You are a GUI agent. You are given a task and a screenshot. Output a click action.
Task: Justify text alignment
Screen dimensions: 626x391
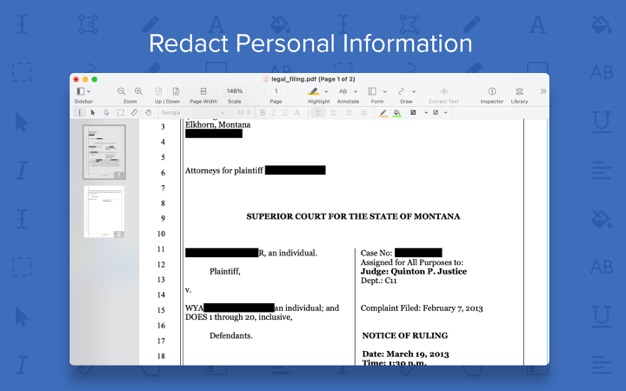tap(364, 113)
